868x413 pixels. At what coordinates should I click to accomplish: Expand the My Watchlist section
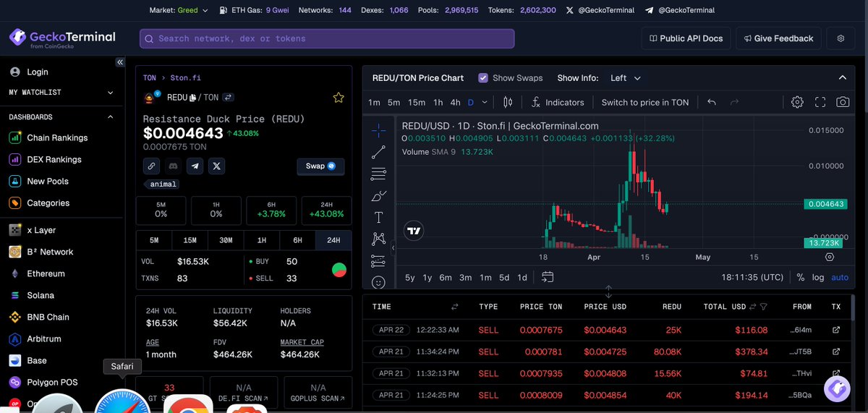click(x=111, y=93)
